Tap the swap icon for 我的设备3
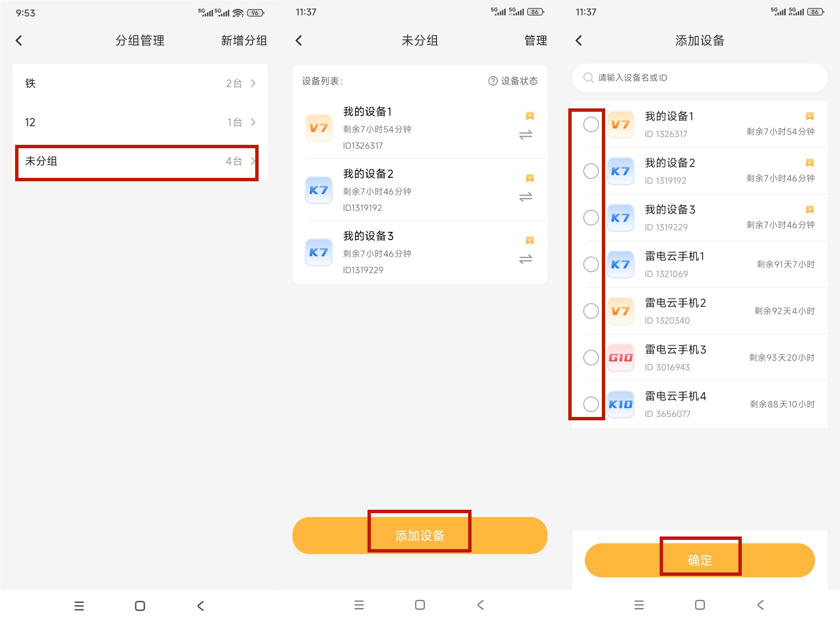840x622 pixels. point(525,259)
